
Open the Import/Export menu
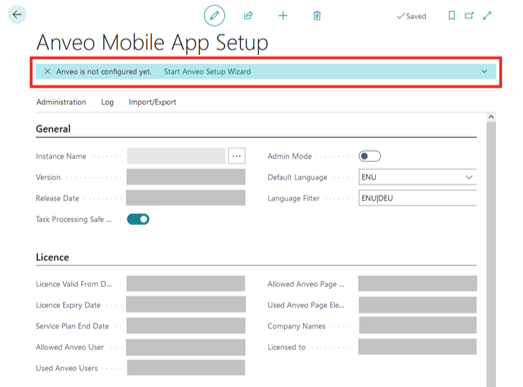click(152, 102)
